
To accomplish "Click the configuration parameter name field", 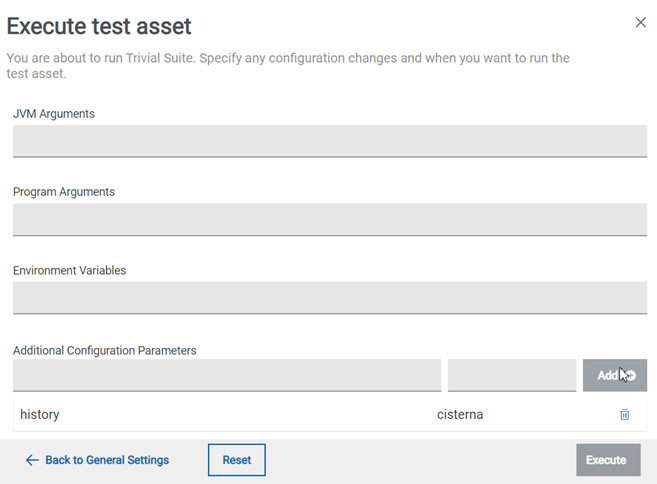I will pyautogui.click(x=227, y=375).
